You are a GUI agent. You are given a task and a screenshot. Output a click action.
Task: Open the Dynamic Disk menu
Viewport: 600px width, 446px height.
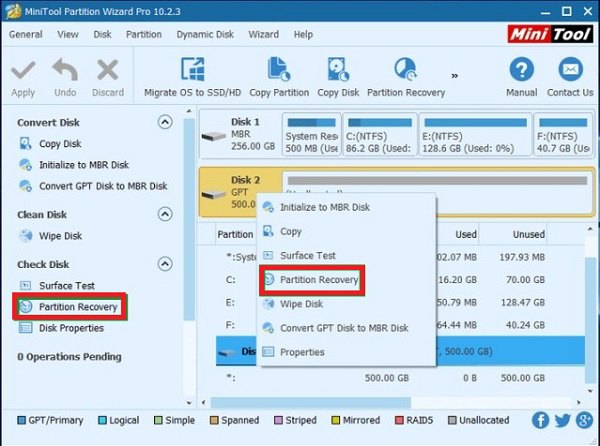point(206,34)
